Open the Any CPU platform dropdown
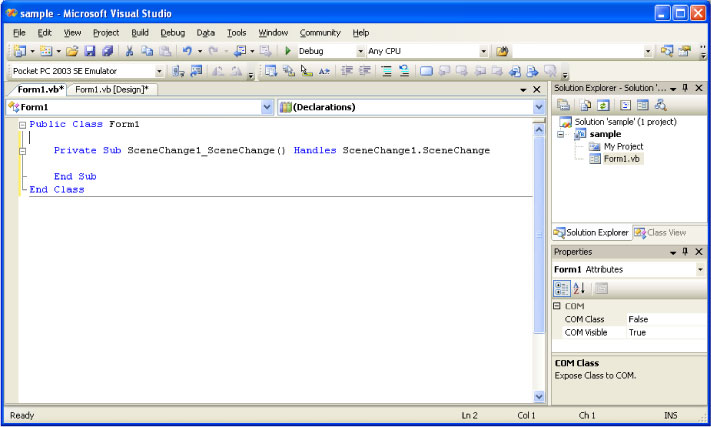This screenshot has width=711, height=427. click(x=483, y=51)
